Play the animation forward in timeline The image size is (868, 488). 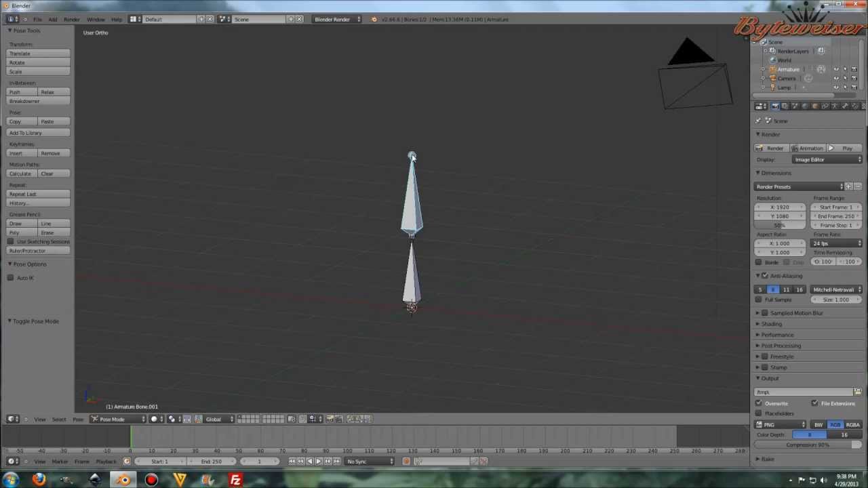coord(319,462)
